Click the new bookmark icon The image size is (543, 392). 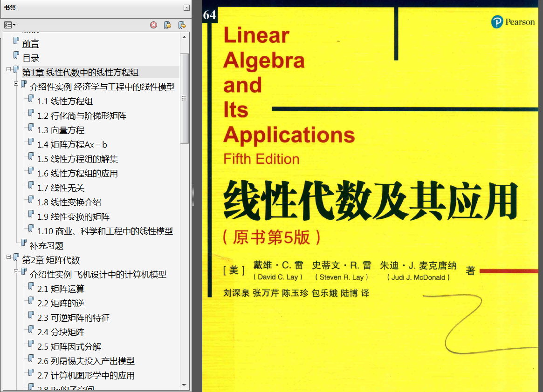coord(168,25)
